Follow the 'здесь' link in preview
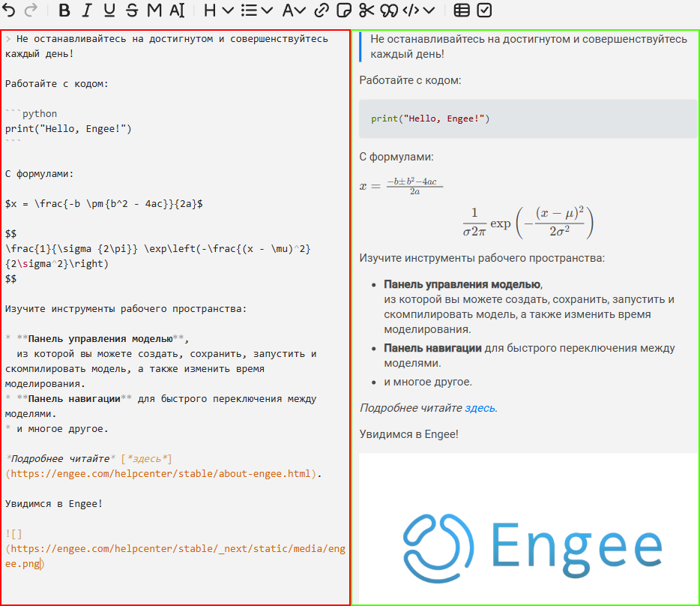Viewport: 700px width, 606px height. coord(480,408)
